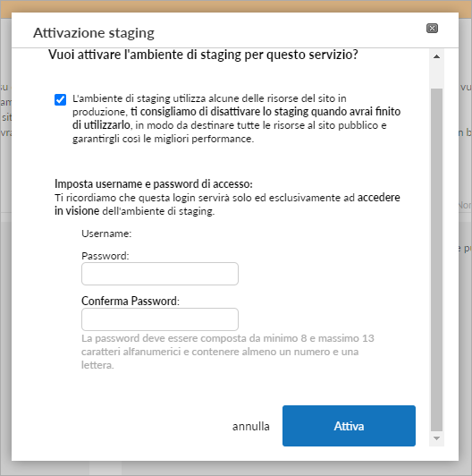The height and width of the screenshot is (476, 472).
Task: Toggle the staging resources acknowledgment checkbox
Action: tap(61, 99)
